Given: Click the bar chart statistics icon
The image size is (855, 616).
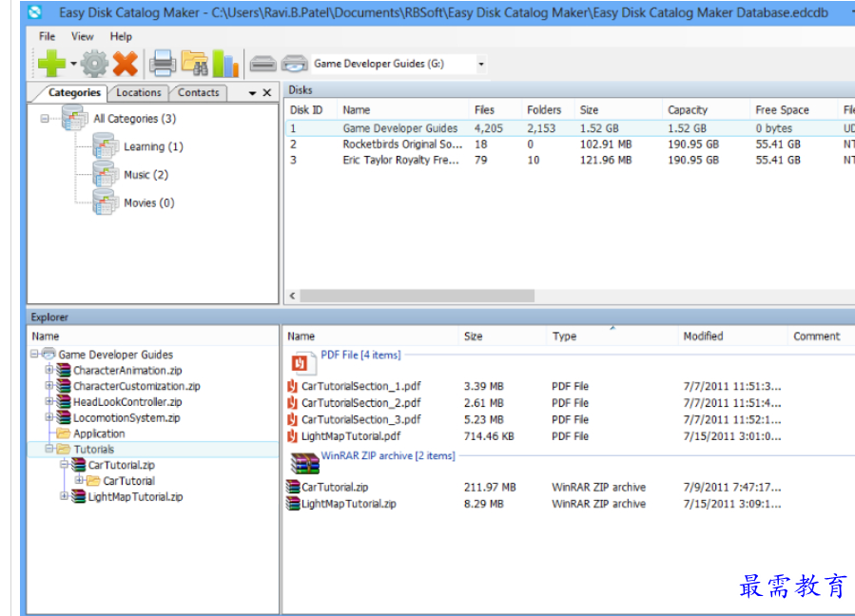Looking at the screenshot, I should [225, 64].
